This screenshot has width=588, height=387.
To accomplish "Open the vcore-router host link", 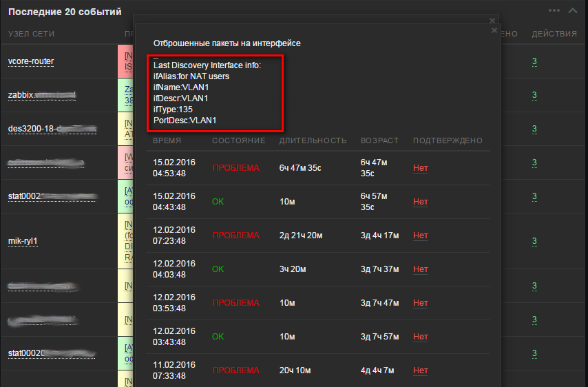I will point(31,61).
